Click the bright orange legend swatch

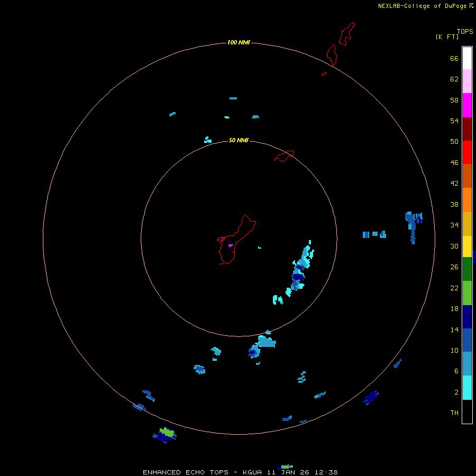[x=467, y=200]
